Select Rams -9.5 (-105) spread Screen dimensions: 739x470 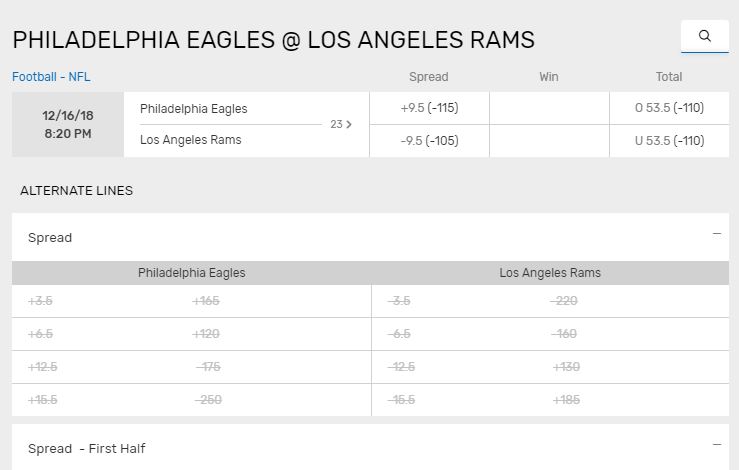[429, 140]
